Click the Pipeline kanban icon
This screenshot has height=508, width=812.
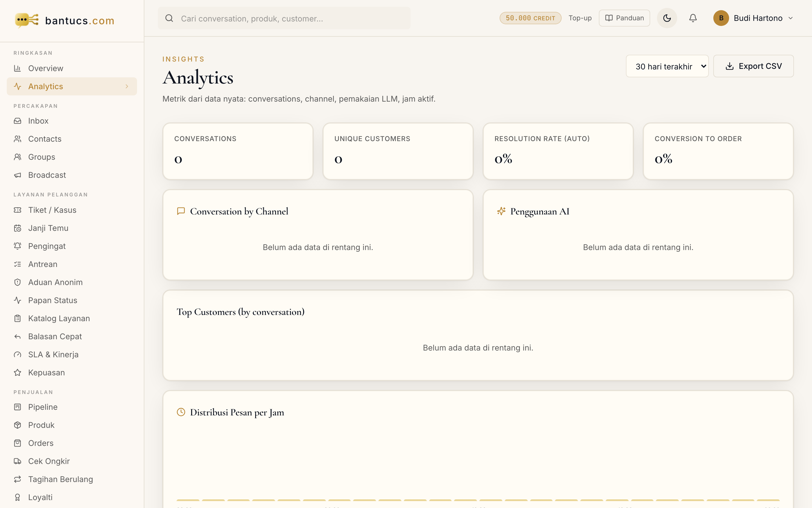pyautogui.click(x=17, y=407)
